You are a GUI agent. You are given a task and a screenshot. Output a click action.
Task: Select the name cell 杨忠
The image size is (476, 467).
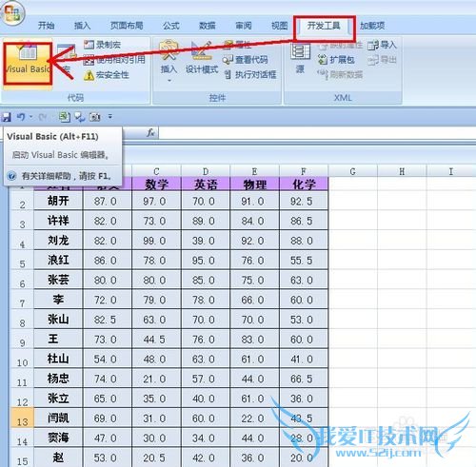58,379
